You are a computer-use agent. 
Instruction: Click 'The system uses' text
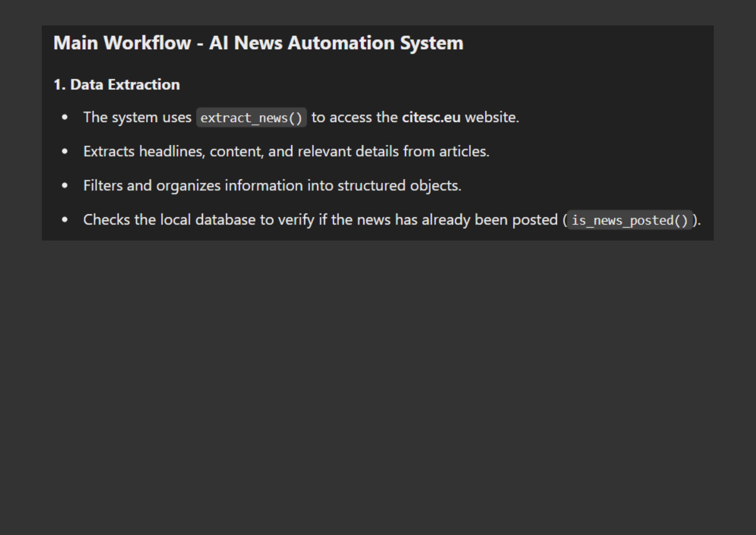137,117
